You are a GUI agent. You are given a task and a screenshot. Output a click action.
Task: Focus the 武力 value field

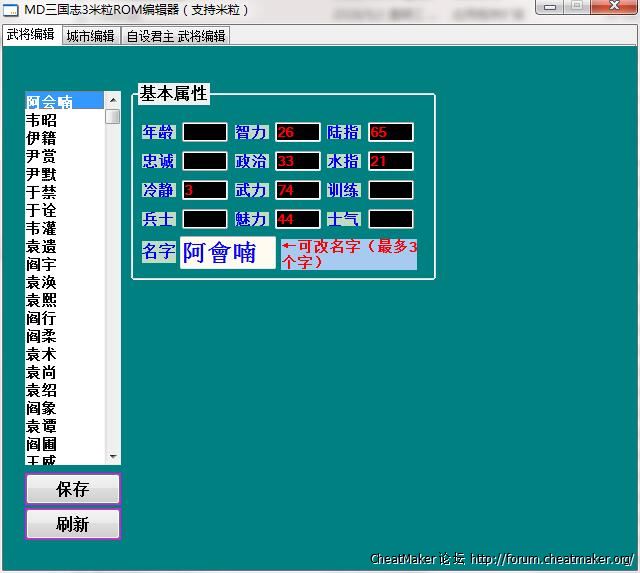297,190
